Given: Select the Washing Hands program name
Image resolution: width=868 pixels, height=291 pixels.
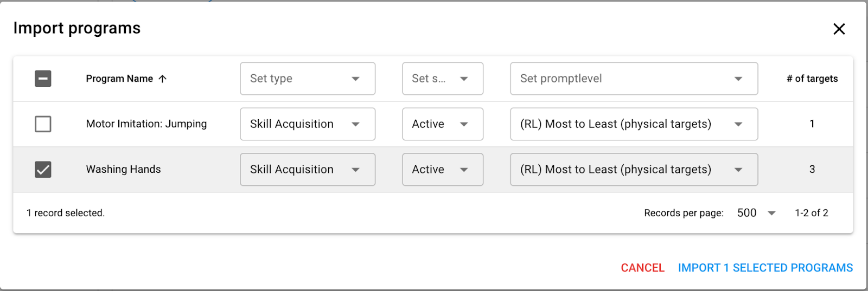Looking at the screenshot, I should point(123,170).
